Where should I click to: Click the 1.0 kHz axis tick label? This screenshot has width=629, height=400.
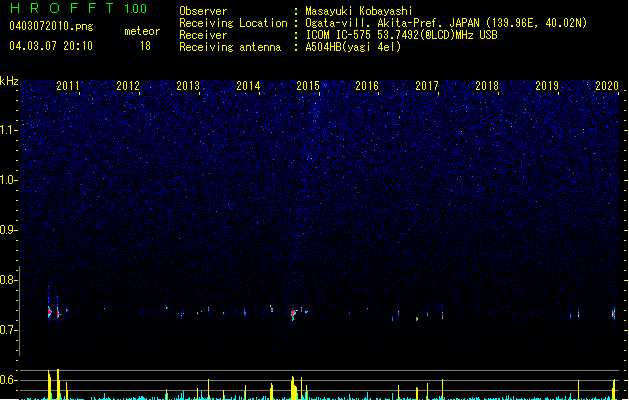point(9,180)
